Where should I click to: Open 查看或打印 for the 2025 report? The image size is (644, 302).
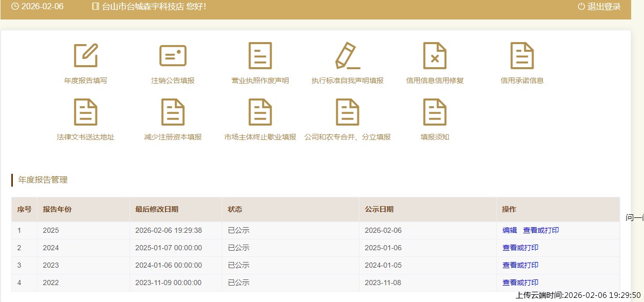point(541,230)
